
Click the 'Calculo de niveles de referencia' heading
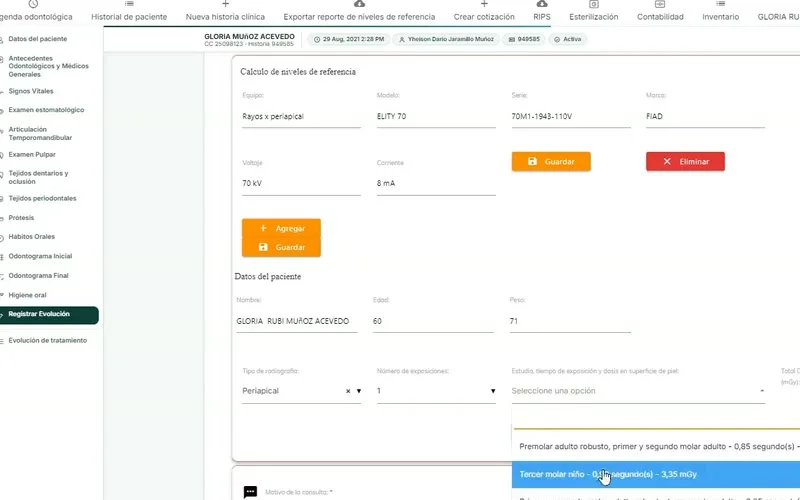click(x=298, y=72)
